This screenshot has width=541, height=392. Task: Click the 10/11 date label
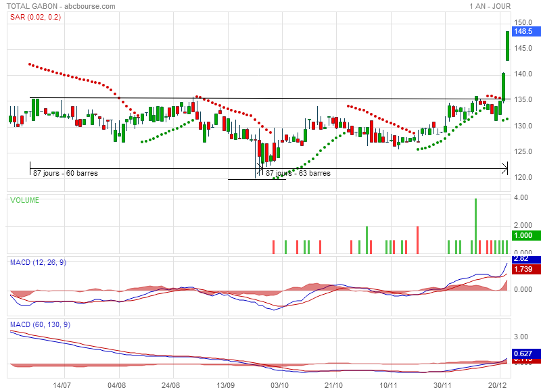click(x=388, y=385)
